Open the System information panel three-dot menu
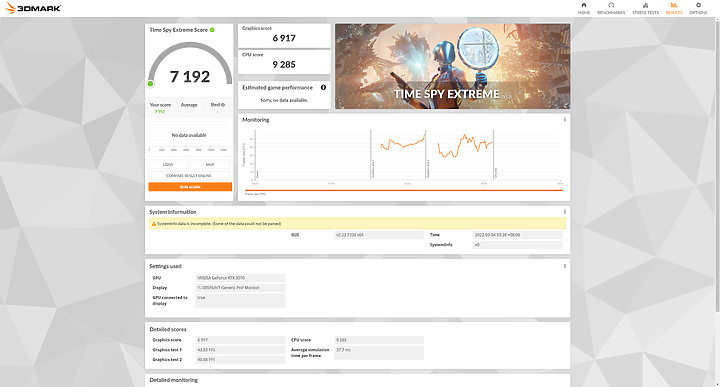The height and width of the screenshot is (387, 720). pyautogui.click(x=564, y=212)
